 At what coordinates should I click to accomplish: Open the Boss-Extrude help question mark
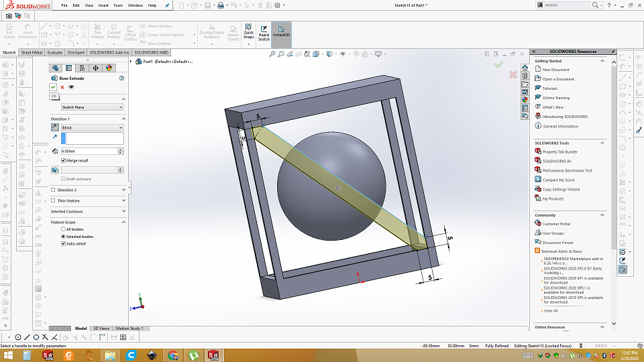point(121,78)
